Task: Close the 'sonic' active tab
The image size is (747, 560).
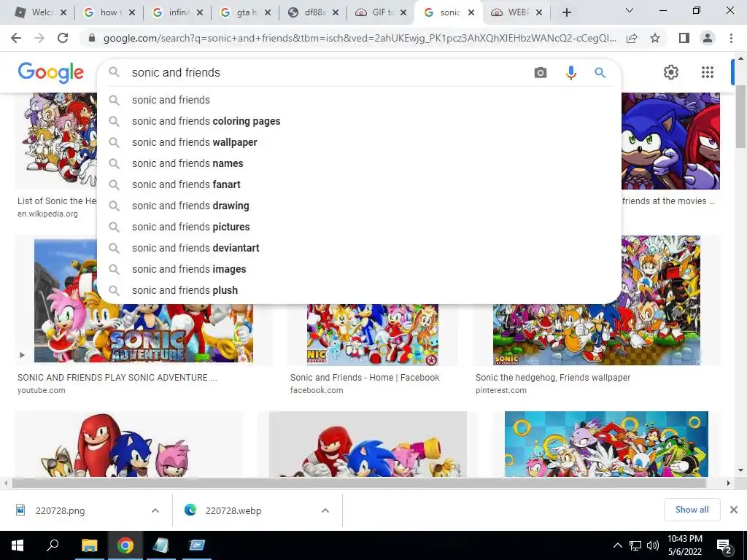Action: 471,13
